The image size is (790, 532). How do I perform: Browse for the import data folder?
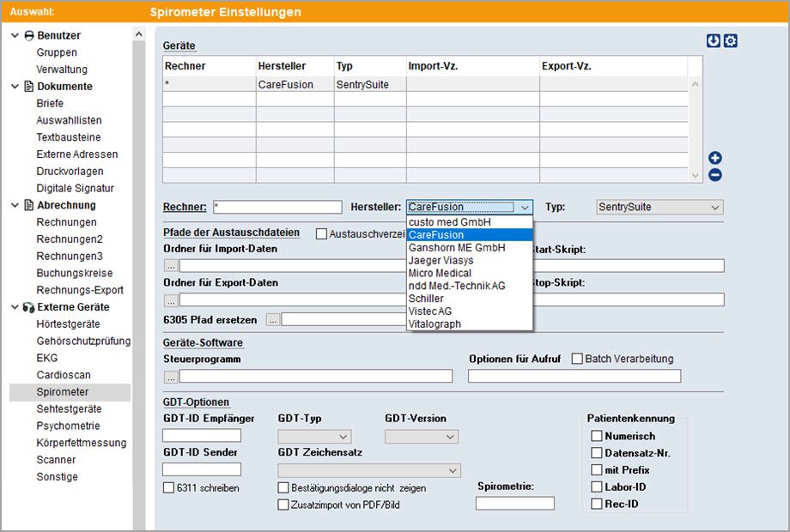pos(170,266)
